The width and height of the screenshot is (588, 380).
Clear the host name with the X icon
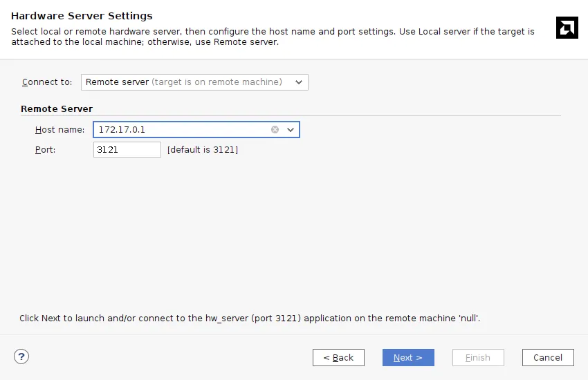coord(275,129)
